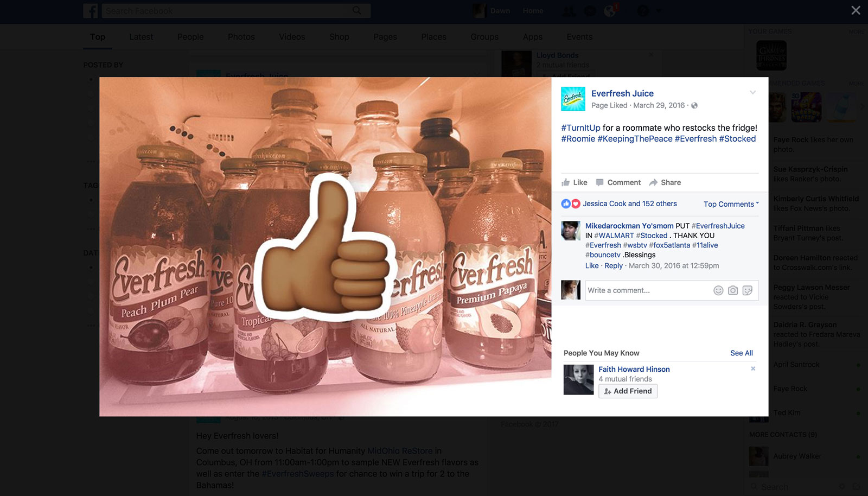Click the Add Friend button
The image size is (868, 496).
pyautogui.click(x=628, y=391)
